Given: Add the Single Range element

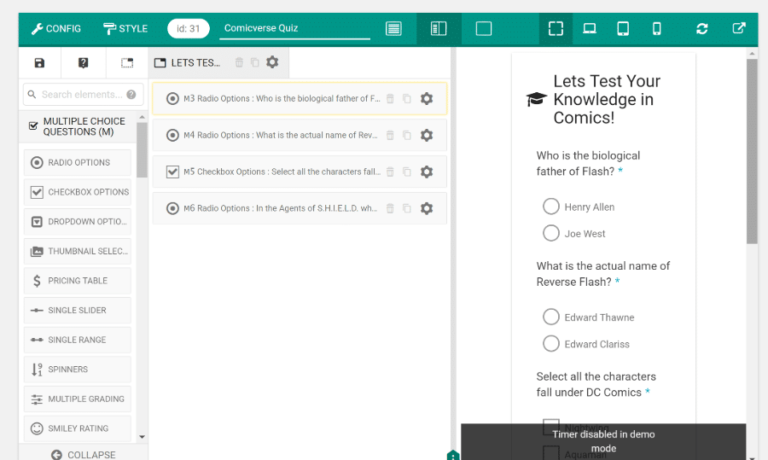Looking at the screenshot, I should pos(77,339).
